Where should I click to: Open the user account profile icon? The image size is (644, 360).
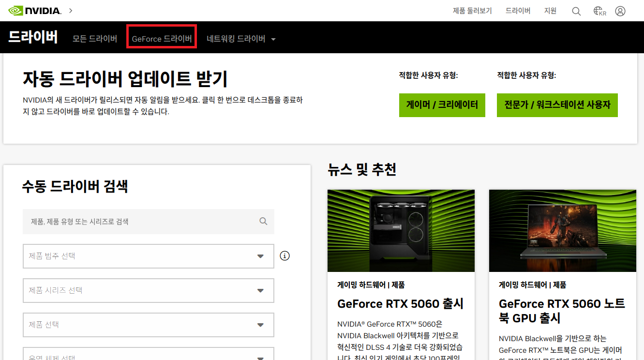pos(620,11)
